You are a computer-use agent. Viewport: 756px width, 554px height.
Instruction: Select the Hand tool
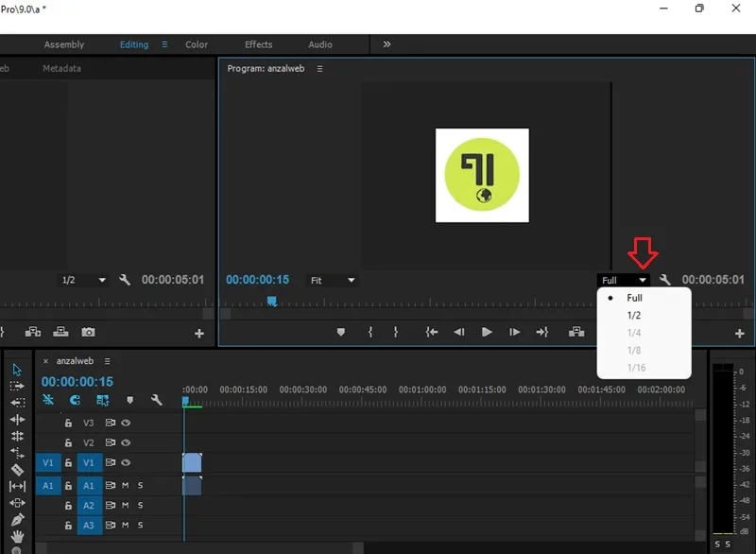pyautogui.click(x=17, y=536)
